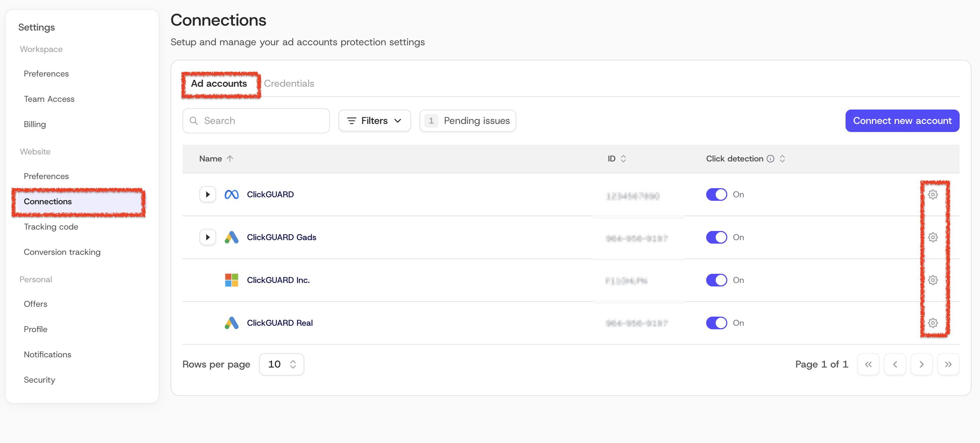Open the Filters dropdown

coord(375,121)
